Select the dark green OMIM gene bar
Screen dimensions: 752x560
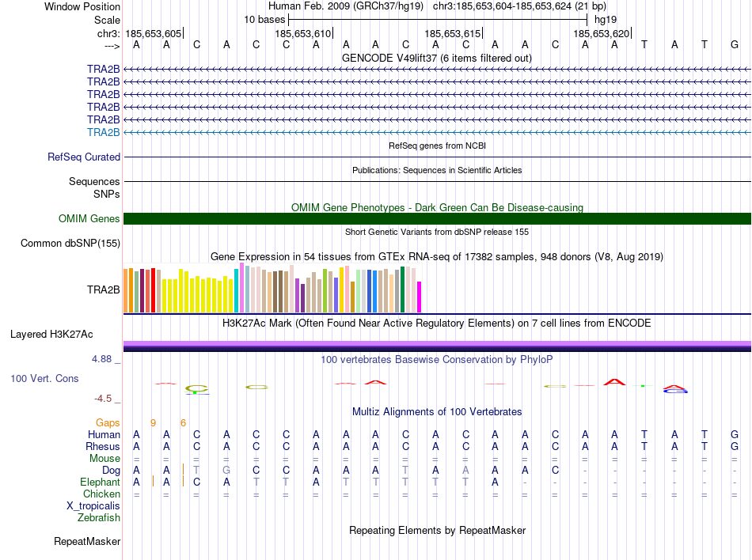pyautogui.click(x=437, y=218)
